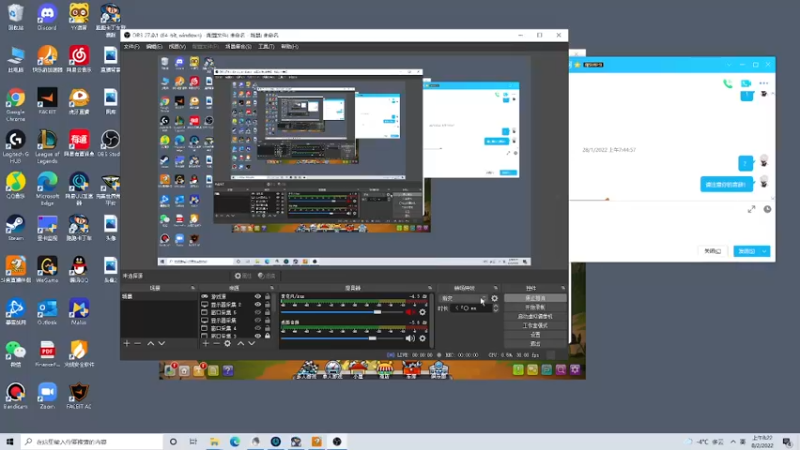This screenshot has height=450, width=800.
Task: Open three-dots more options in chat
Action: tap(763, 83)
